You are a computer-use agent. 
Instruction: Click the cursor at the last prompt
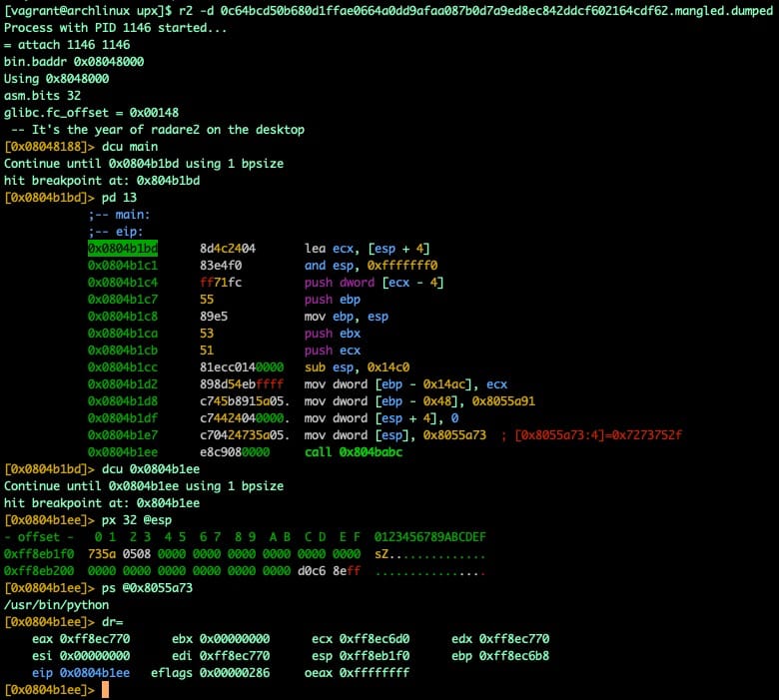tap(103, 691)
